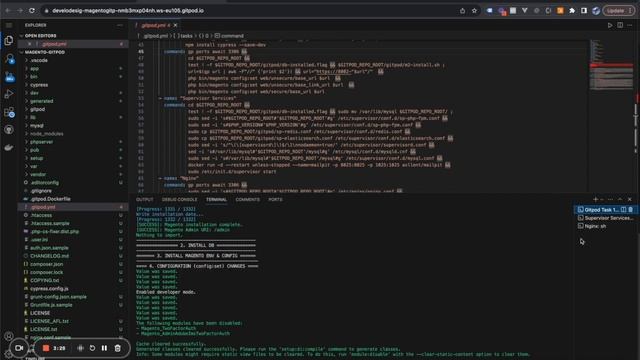Add a new terminal with plus icon
This screenshot has height=360, width=640.
595,199
